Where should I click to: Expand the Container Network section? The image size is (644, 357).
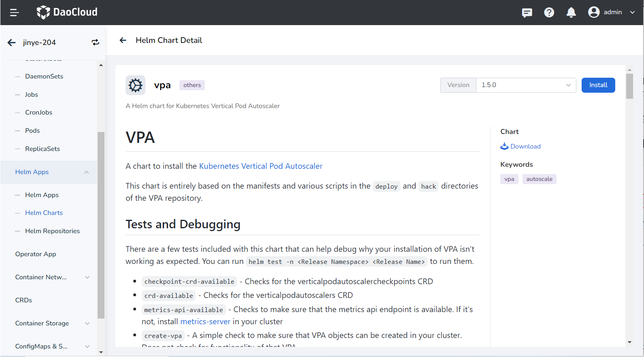pos(87,277)
